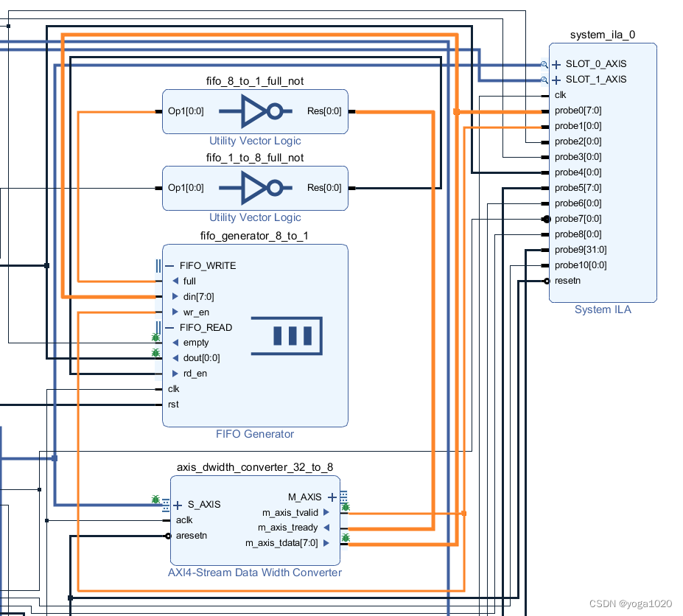The image size is (683, 616).
Task: Open the FIFO Generator link
Action: click(x=254, y=434)
